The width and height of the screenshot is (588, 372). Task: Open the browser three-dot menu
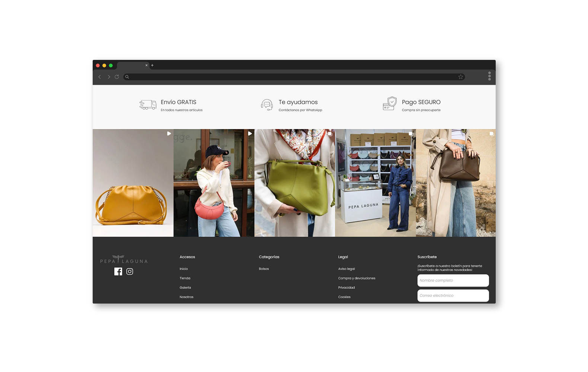tap(489, 76)
